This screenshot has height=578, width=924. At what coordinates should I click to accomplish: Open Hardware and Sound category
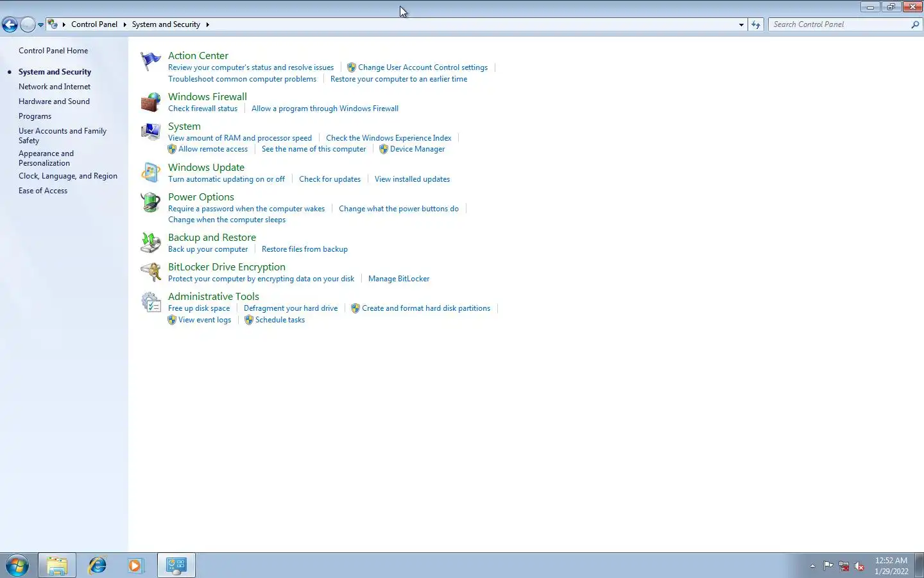(x=54, y=101)
